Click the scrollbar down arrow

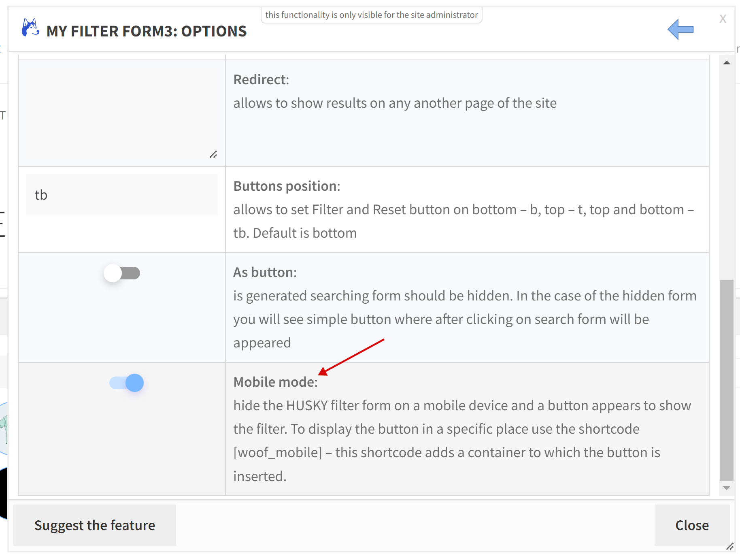coord(727,488)
